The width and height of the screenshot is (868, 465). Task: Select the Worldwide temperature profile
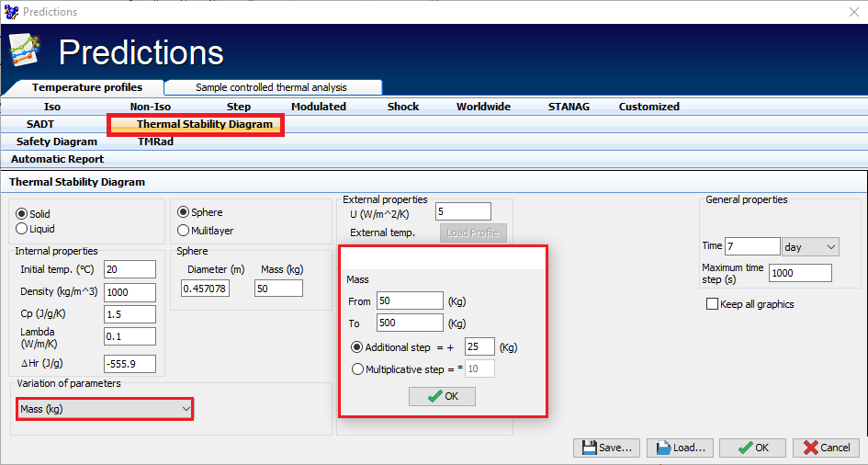point(483,107)
